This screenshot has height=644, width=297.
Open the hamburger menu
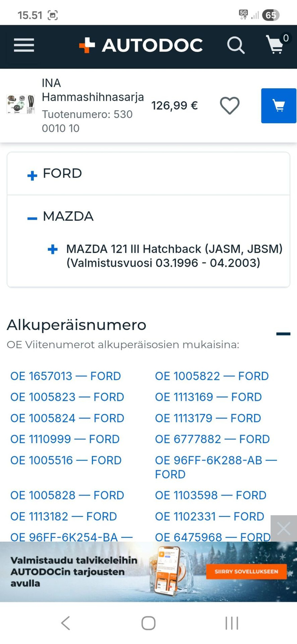pos(24,45)
